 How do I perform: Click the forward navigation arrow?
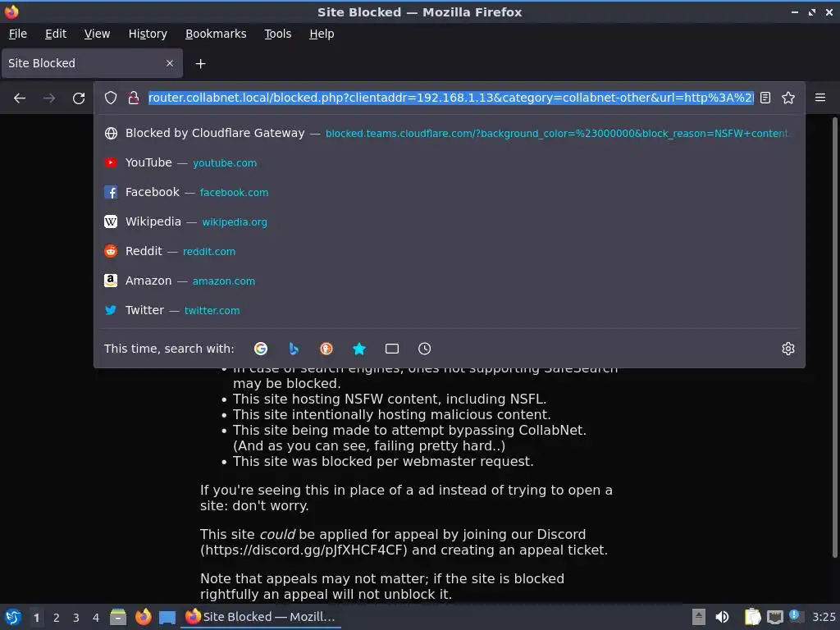point(49,98)
